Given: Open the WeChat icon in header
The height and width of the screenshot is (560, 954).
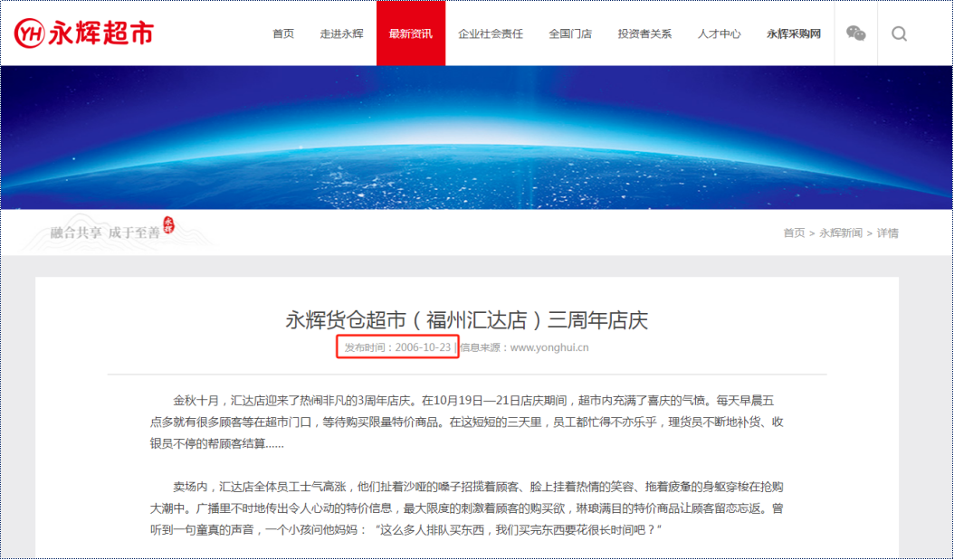Looking at the screenshot, I should pyautogui.click(x=856, y=33).
